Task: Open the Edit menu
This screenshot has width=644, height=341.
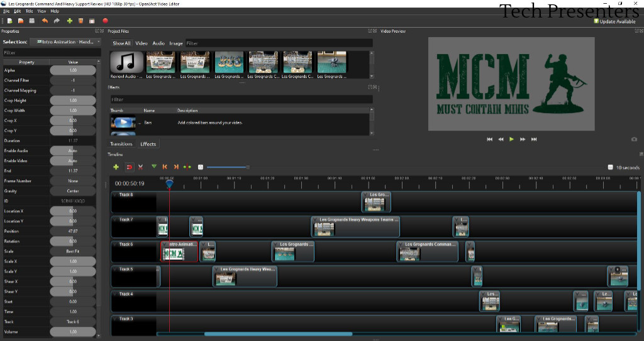Action: click(17, 11)
